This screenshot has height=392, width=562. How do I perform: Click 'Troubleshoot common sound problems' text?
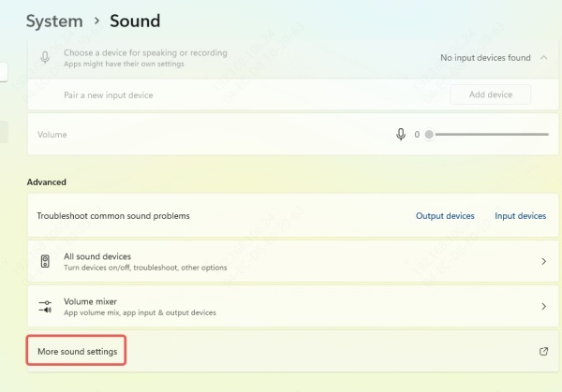pos(113,216)
